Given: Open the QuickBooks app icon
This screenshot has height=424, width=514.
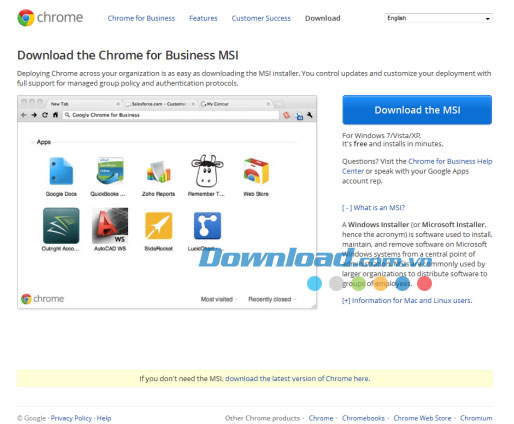Looking at the screenshot, I should (110, 171).
